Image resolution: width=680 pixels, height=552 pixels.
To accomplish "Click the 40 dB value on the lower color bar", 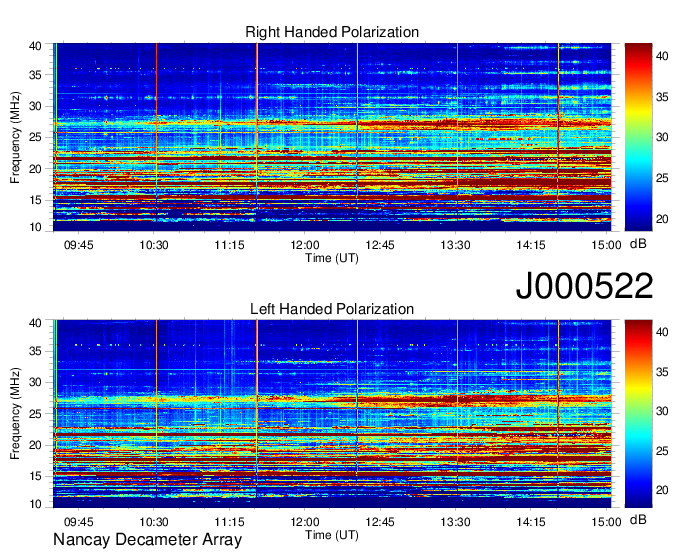I will click(662, 333).
